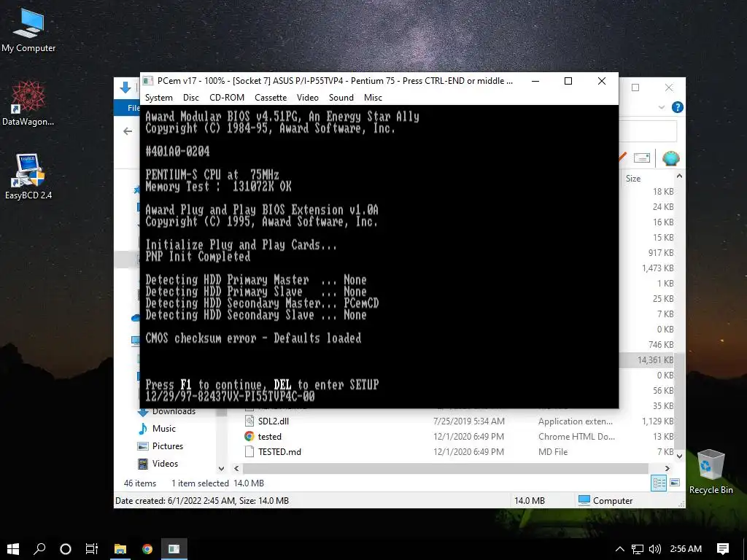747x560 pixels.
Task: Open Music in the navigation pane
Action: coord(164,429)
